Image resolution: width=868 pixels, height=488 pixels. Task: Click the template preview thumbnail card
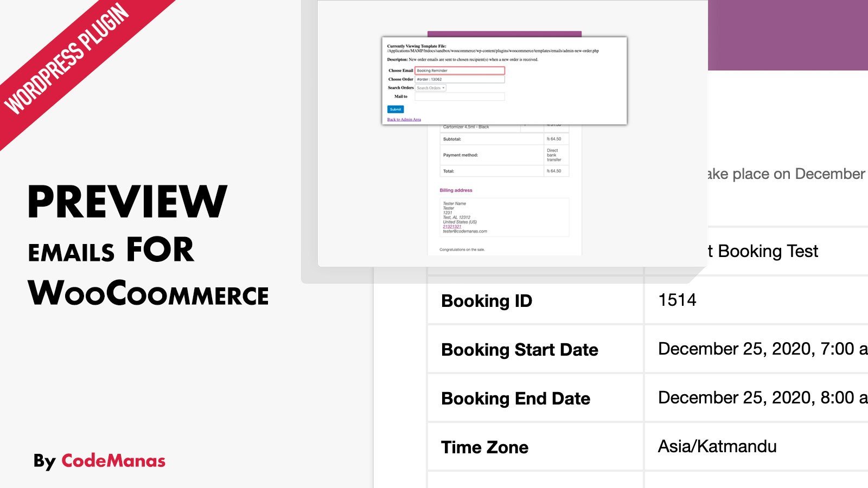pos(512,133)
